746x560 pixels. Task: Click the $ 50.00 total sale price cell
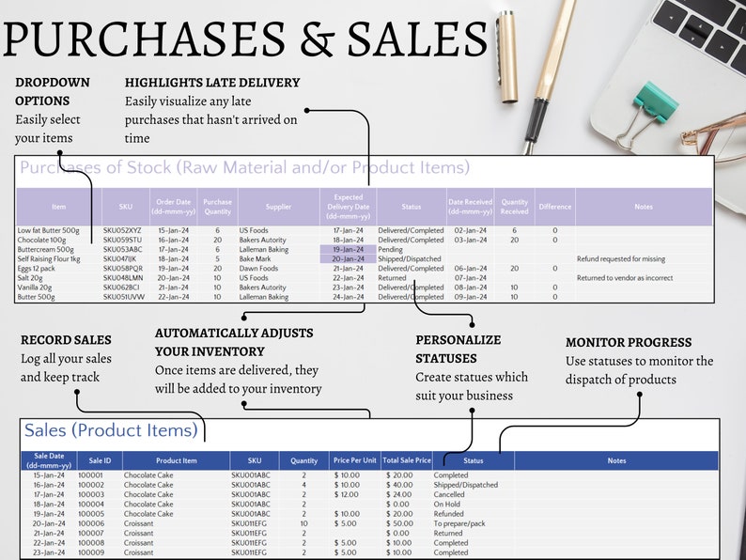[399, 523]
